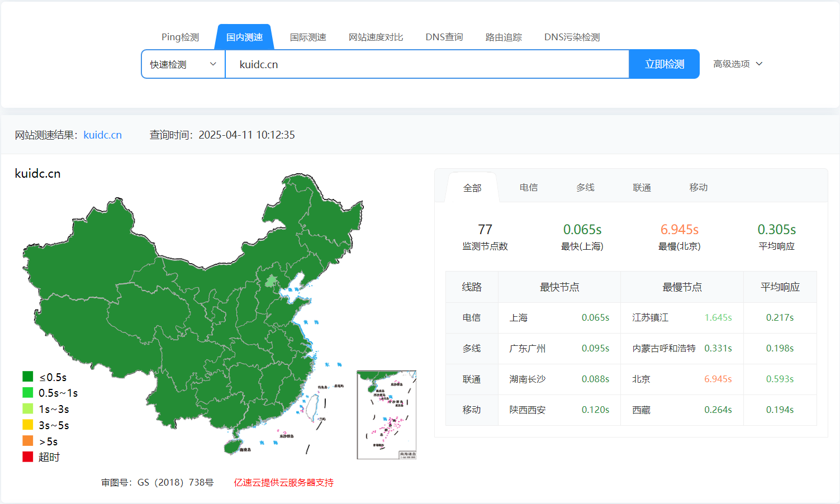840x504 pixels.
Task: Switch to the 移动 results tab
Action: (x=699, y=187)
